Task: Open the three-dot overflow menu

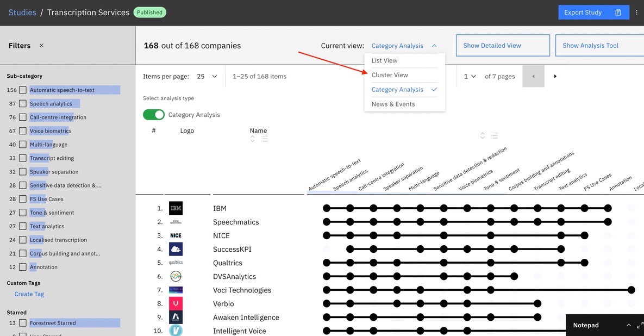Action: click(x=637, y=13)
